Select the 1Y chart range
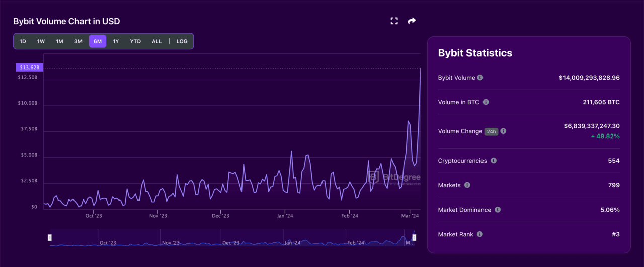644x267 pixels. click(116, 41)
